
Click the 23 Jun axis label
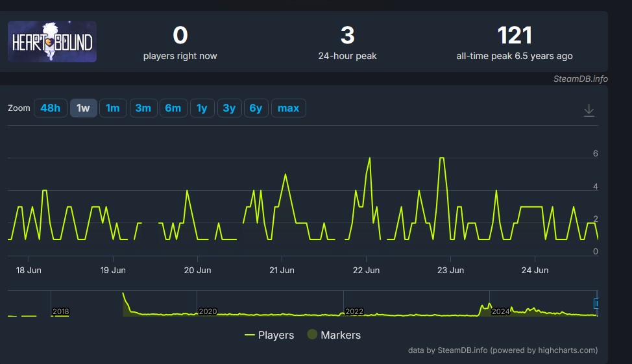450,271
